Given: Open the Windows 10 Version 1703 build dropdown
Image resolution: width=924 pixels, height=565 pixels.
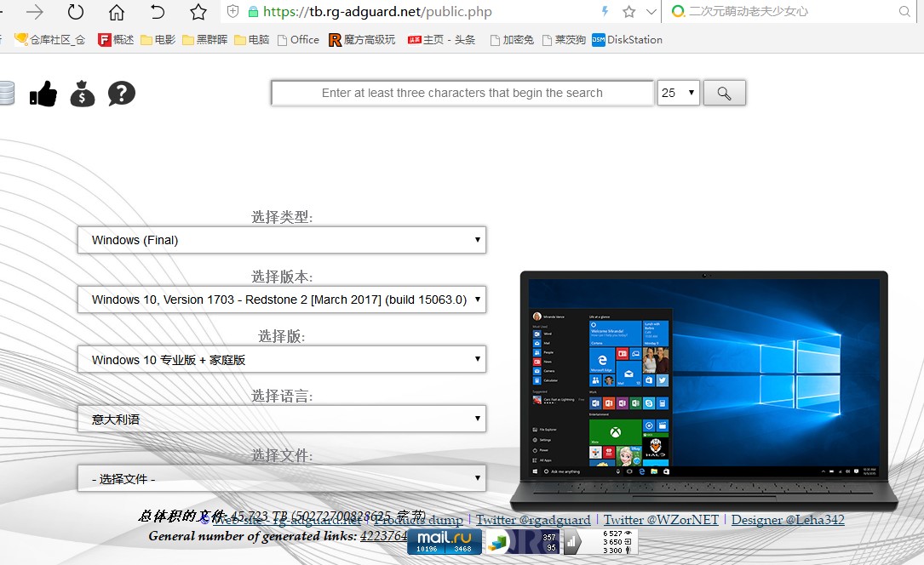Looking at the screenshot, I should pos(281,300).
